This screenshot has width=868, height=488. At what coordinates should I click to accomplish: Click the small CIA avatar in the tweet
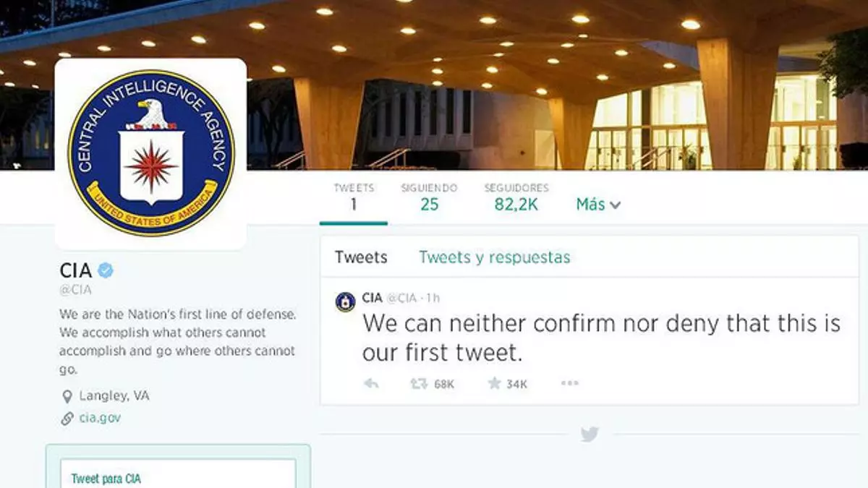(345, 301)
